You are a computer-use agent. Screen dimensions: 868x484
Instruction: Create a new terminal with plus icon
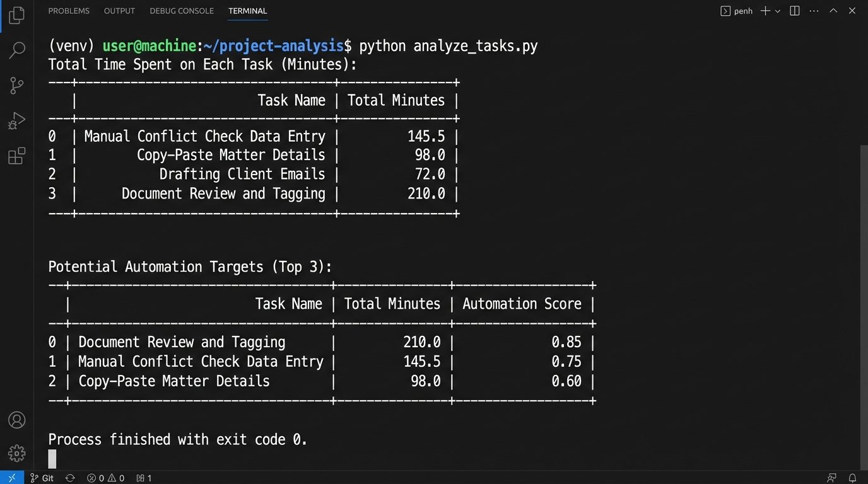[x=765, y=11]
